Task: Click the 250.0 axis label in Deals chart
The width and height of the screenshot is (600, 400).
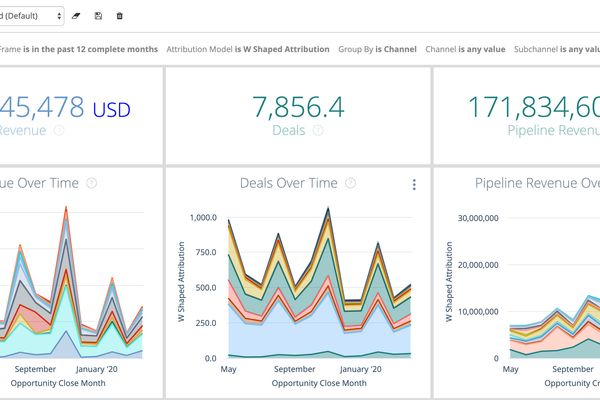Action: (206, 323)
